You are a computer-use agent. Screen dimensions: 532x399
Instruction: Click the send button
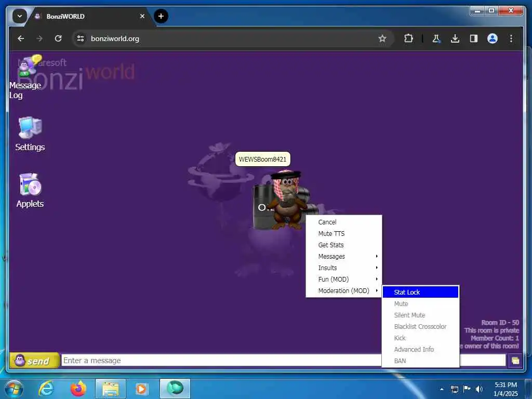coord(34,361)
